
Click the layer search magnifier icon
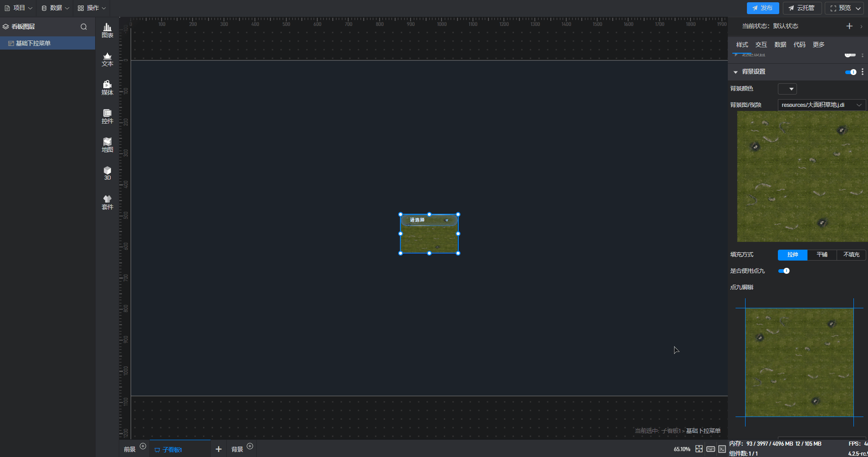pyautogui.click(x=84, y=27)
